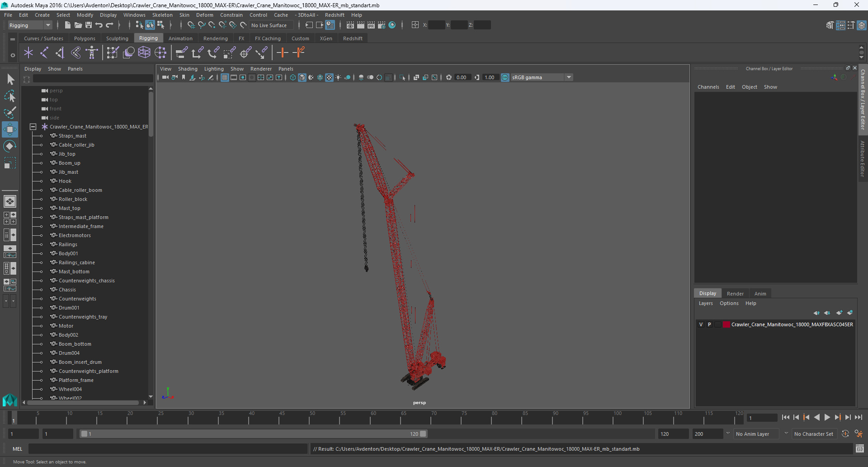Undo the last action via the toolbar arrow
Screen dimensions: 868x467
[99, 25]
